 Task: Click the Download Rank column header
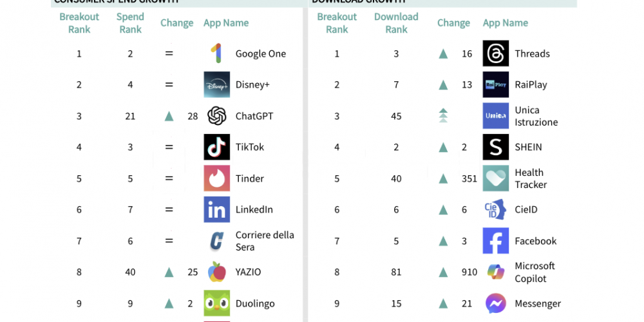[396, 23]
